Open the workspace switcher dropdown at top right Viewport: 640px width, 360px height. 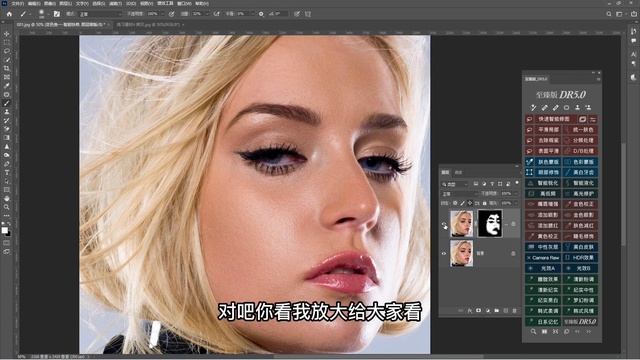[x=620, y=14]
